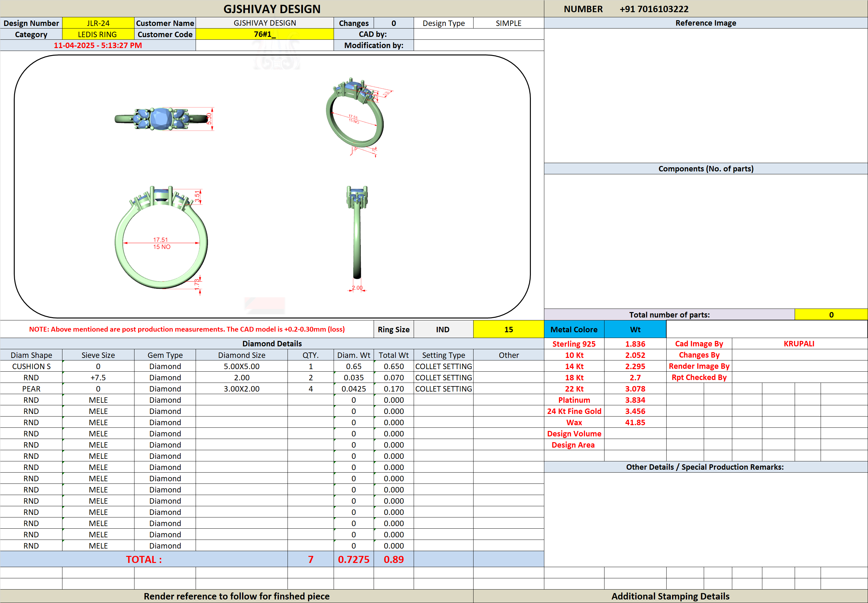This screenshot has width=868, height=603.
Task: Select the Sieve Size column header
Action: click(98, 355)
